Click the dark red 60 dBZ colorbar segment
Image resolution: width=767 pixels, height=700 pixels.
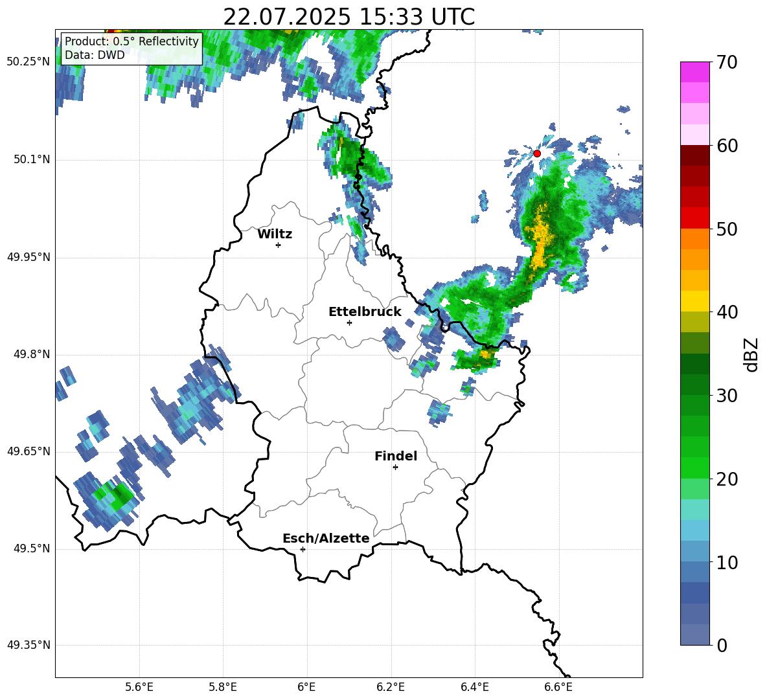click(694, 155)
